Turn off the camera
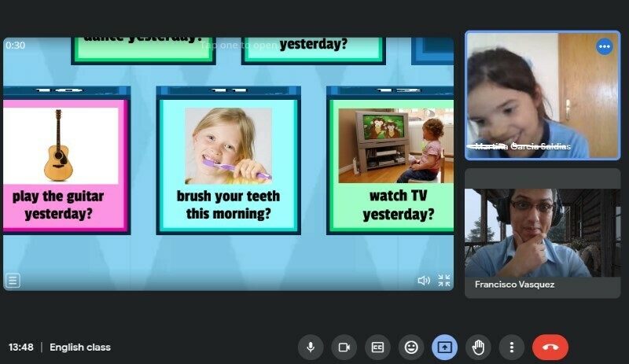The image size is (629, 364). (x=344, y=347)
